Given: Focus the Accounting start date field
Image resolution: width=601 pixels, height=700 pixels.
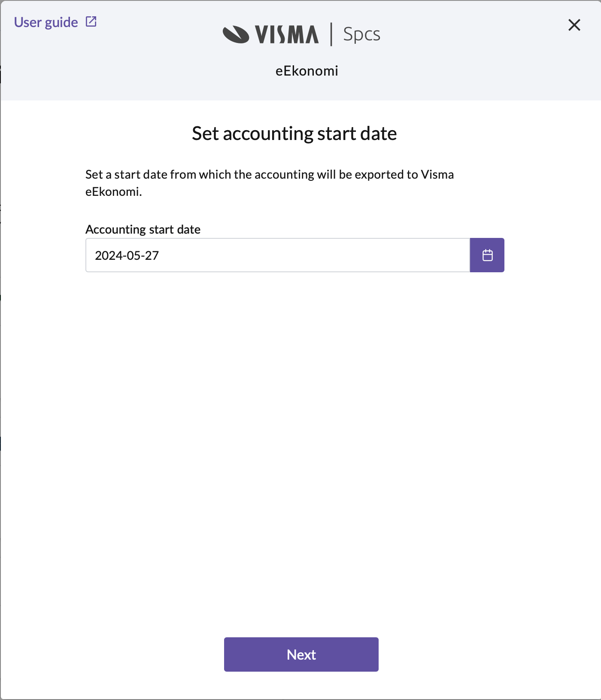Looking at the screenshot, I should [277, 255].
